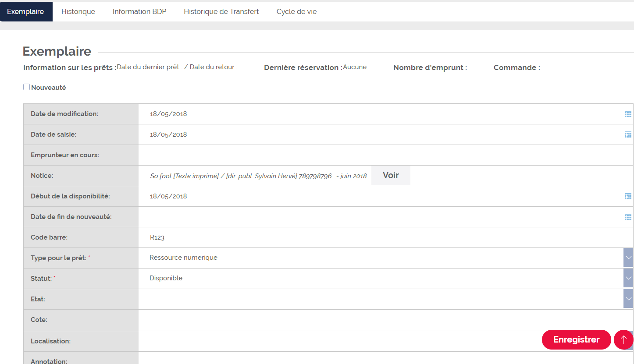Click the red scroll-to-top arrow button

(x=623, y=340)
